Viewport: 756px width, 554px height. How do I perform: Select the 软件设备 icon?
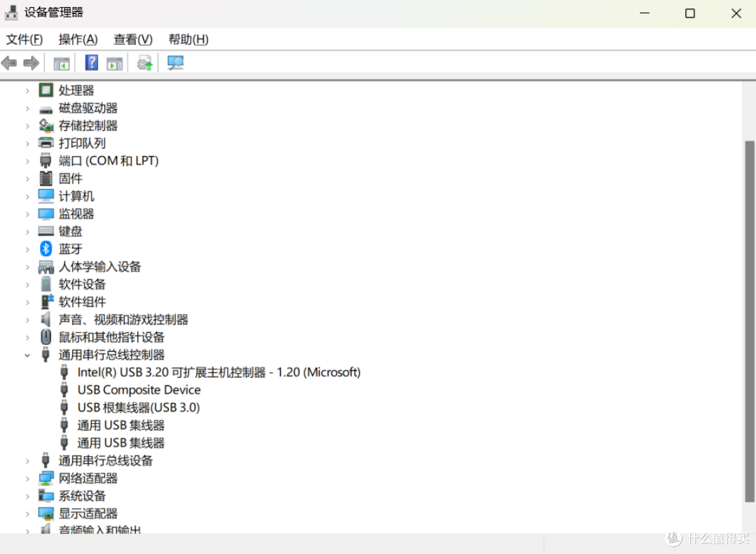click(45, 284)
